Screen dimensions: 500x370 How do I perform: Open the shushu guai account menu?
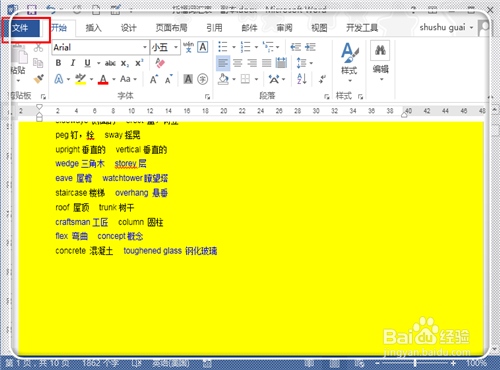[446, 27]
